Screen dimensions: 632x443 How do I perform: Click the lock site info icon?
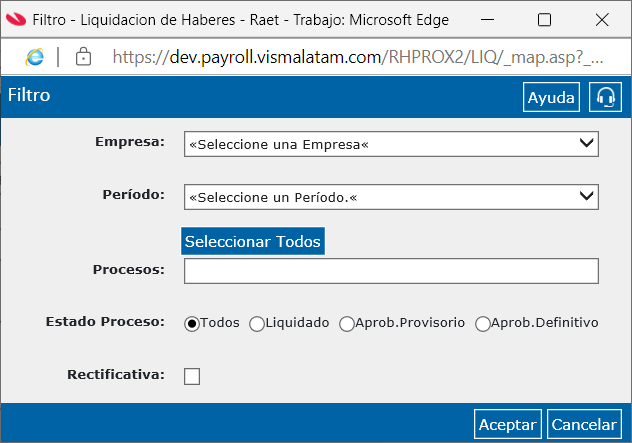pos(83,56)
